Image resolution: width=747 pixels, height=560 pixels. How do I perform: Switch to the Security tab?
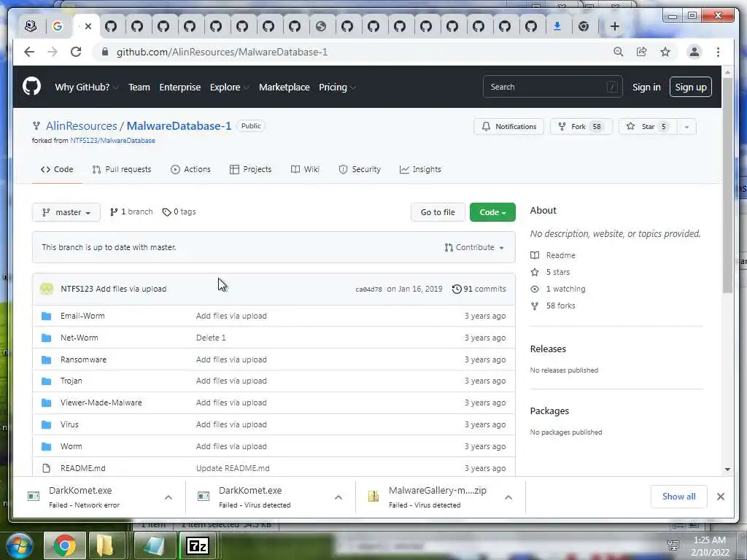360,169
